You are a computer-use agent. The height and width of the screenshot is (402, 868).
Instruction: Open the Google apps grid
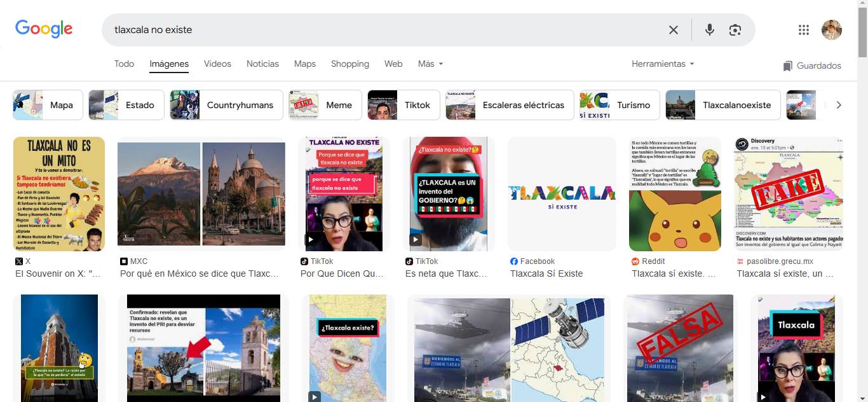[x=803, y=29]
